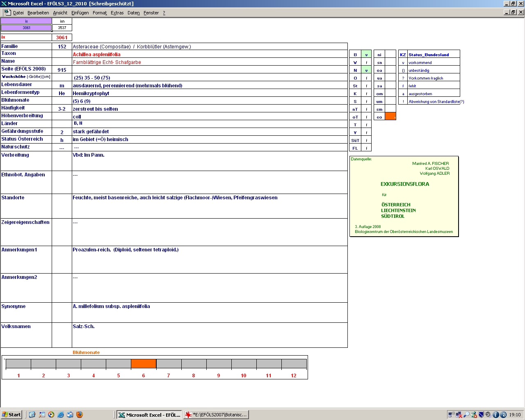The image size is (525, 420).
Task: Click ixn cell showing 3537
Action: point(62,28)
